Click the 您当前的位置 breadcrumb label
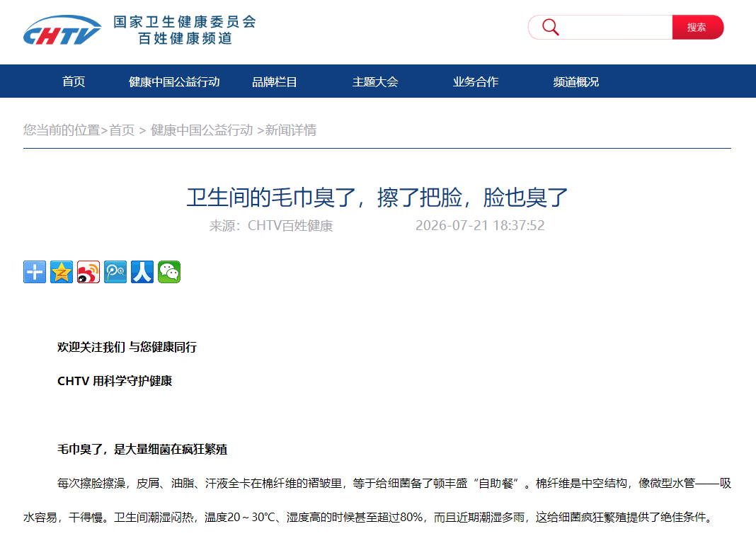 [62, 130]
